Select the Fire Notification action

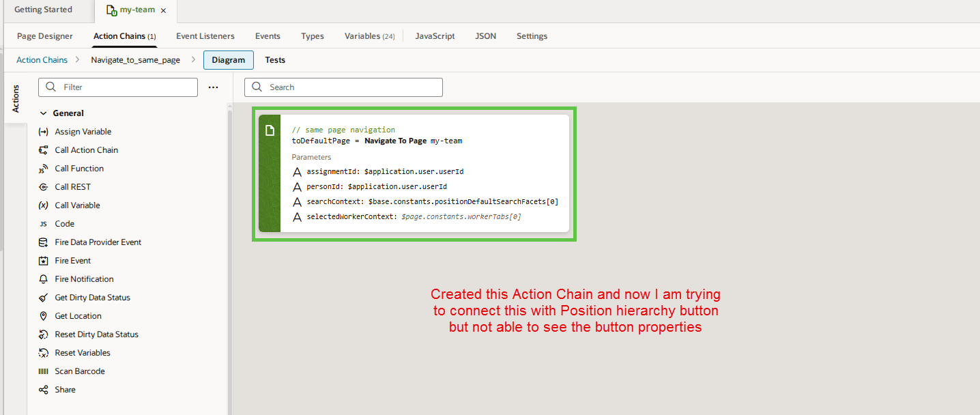point(85,279)
